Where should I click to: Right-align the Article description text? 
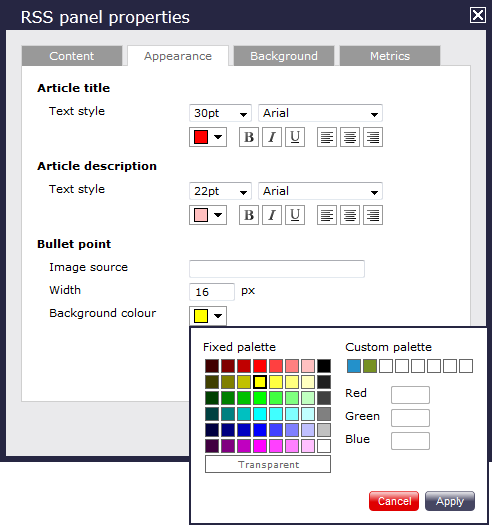point(373,215)
